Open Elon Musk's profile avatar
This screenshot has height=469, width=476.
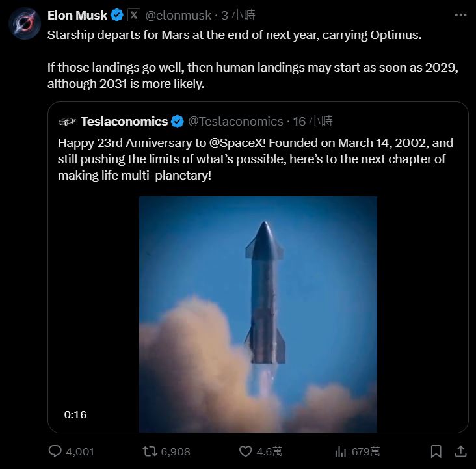pyautogui.click(x=25, y=24)
